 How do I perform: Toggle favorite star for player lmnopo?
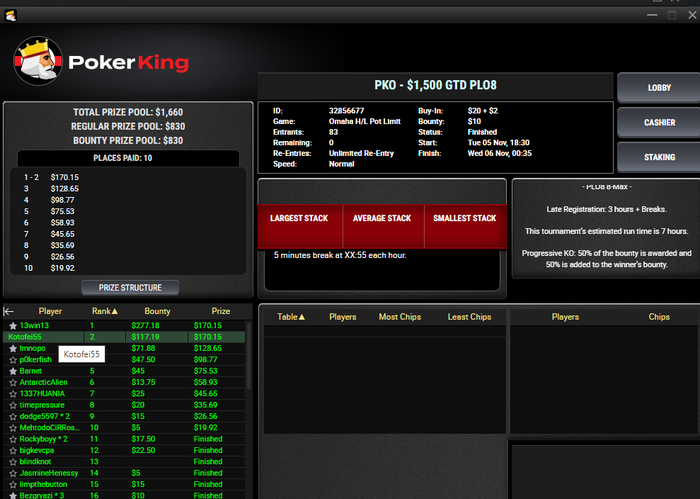pos(13,349)
